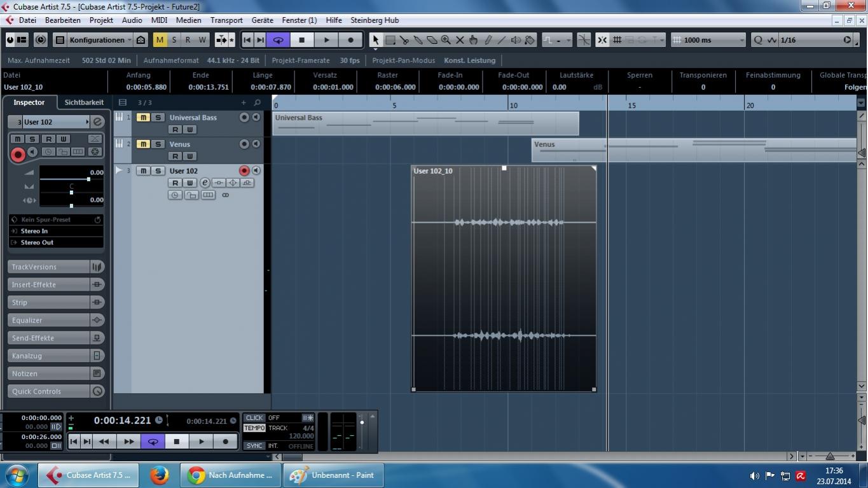Open the Audio menu
This screenshot has width=868, height=488.
click(132, 20)
